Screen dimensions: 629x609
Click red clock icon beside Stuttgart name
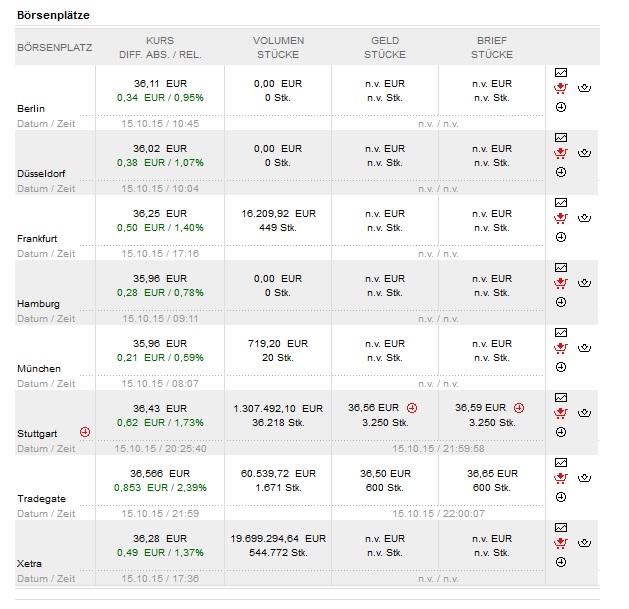coord(85,432)
